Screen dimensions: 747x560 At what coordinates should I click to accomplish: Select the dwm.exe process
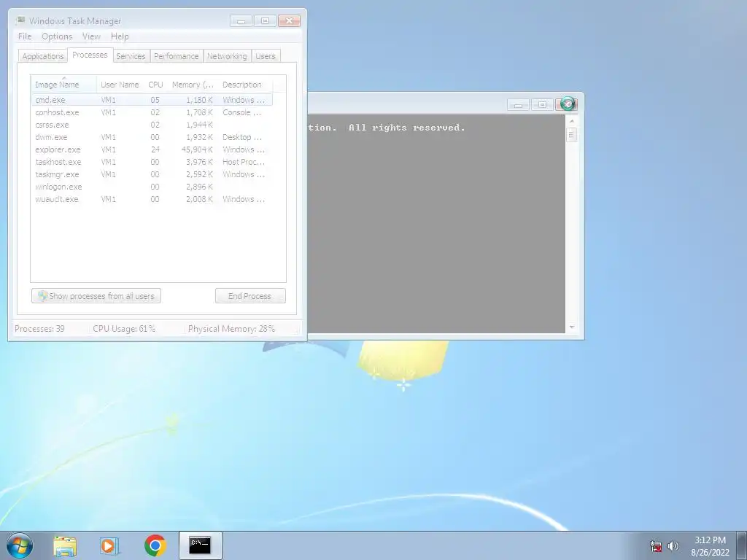click(152, 137)
